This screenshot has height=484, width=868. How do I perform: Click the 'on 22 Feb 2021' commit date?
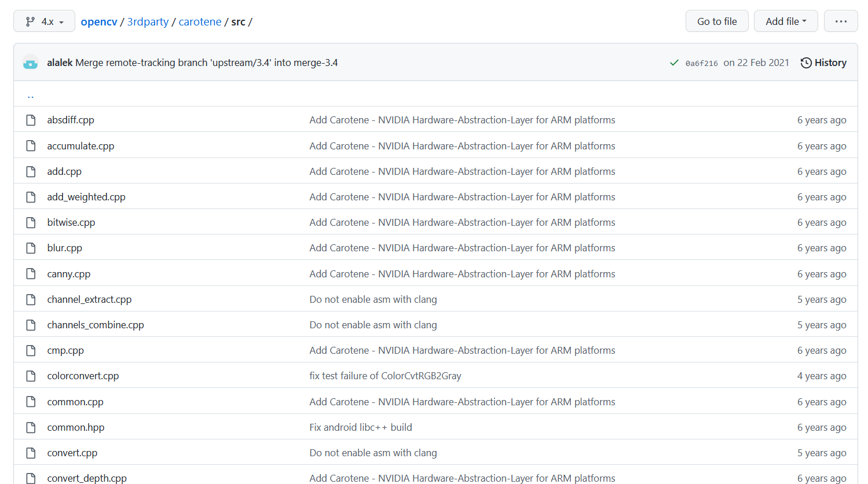(x=756, y=63)
